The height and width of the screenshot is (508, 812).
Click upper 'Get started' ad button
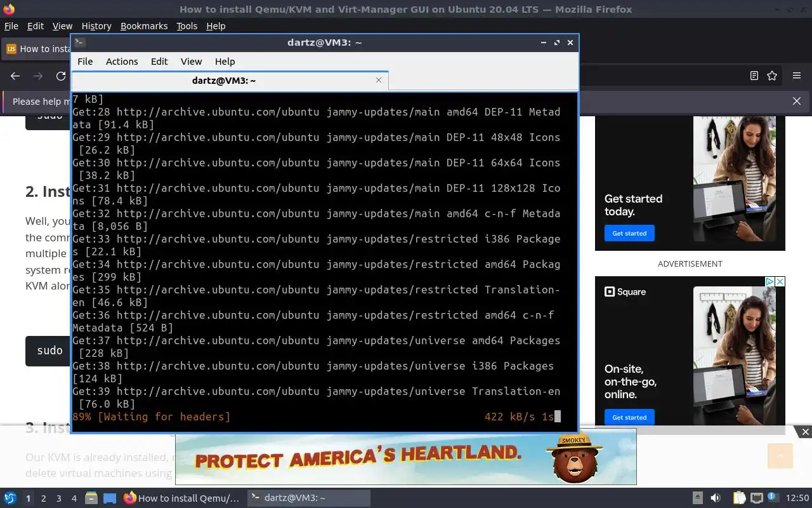(x=629, y=233)
